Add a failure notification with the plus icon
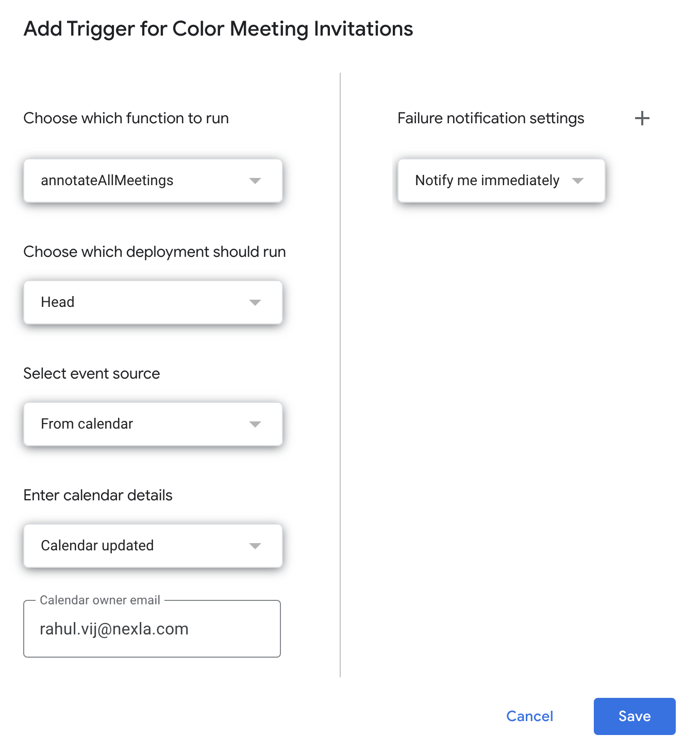Screen dimensions: 700x751 pyautogui.click(x=642, y=118)
